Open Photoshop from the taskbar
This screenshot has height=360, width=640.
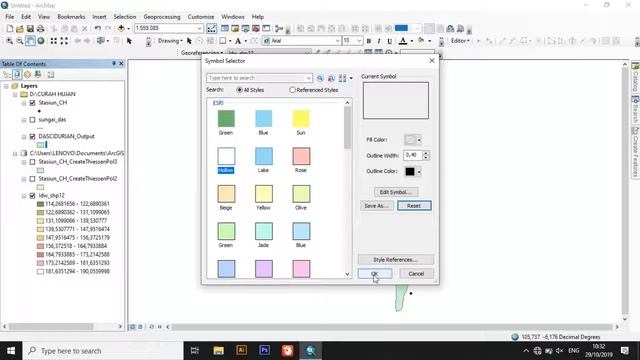click(264, 350)
